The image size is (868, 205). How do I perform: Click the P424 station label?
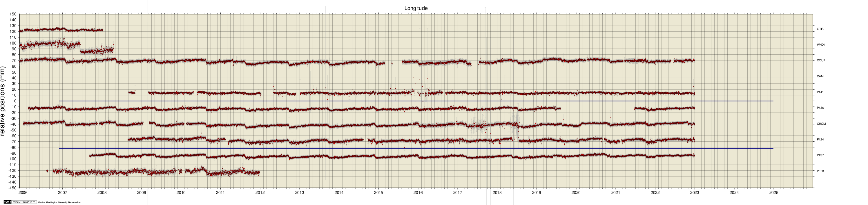820,140
